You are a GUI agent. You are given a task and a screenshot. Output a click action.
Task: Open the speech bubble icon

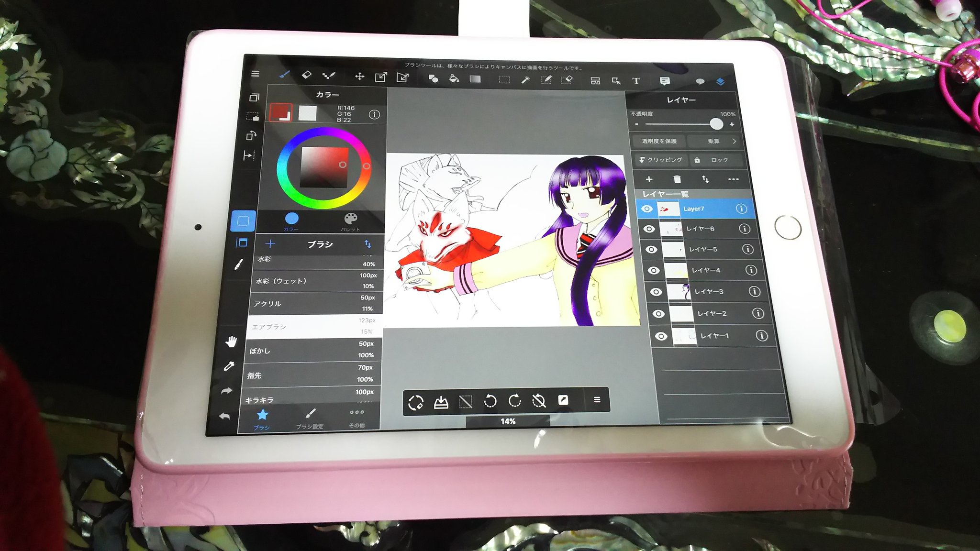pos(700,82)
